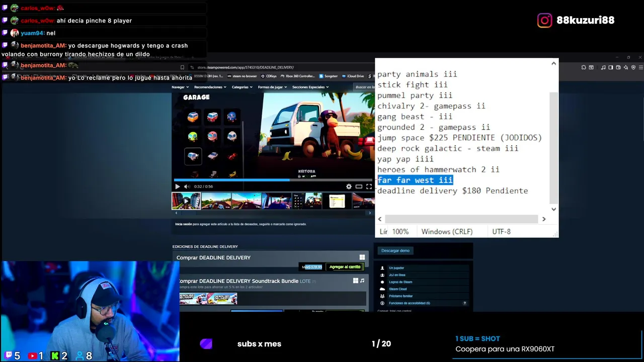The width and height of the screenshot is (644, 362).
Task: Click the 100% zoom status in Notepad
Action: pyautogui.click(x=400, y=232)
